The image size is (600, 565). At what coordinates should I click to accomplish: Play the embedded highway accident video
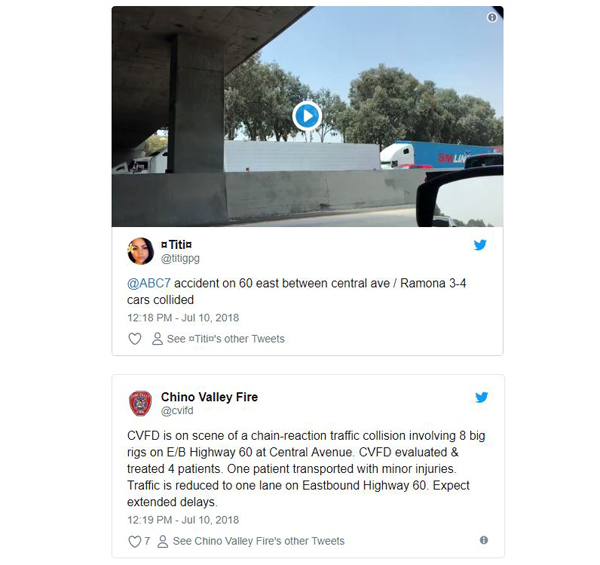pyautogui.click(x=307, y=116)
